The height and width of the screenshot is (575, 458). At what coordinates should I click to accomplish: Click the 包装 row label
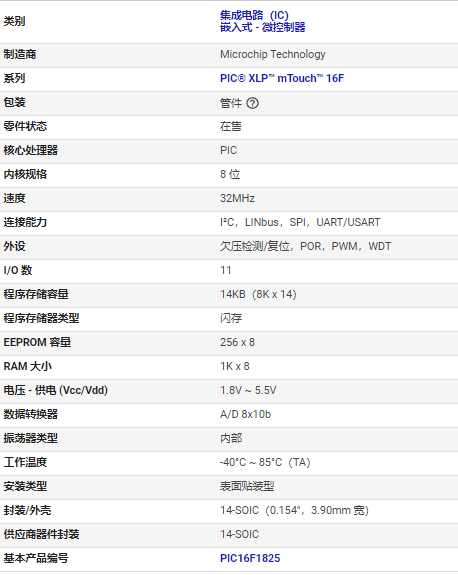click(15, 102)
